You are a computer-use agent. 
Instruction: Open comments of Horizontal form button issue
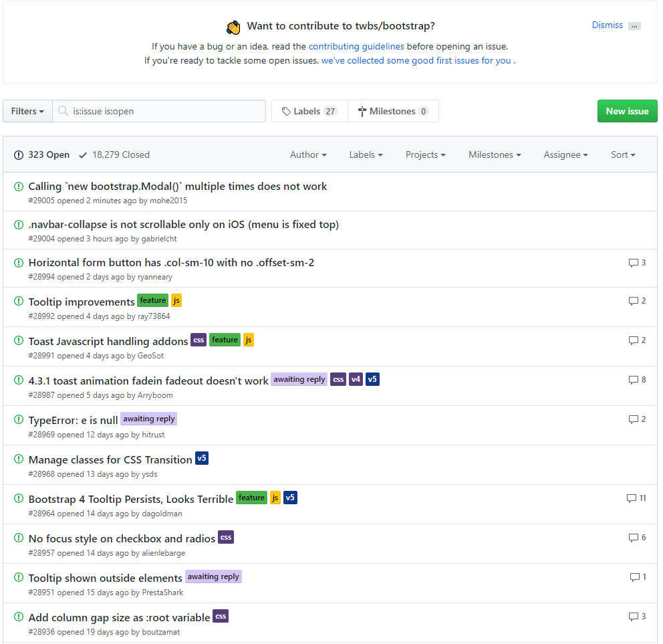click(637, 263)
